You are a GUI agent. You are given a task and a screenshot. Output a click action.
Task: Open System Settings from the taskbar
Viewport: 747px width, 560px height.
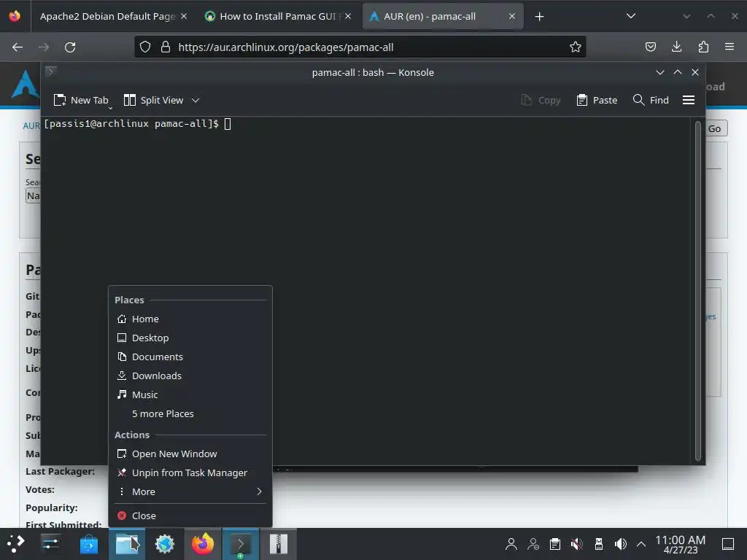point(50,543)
